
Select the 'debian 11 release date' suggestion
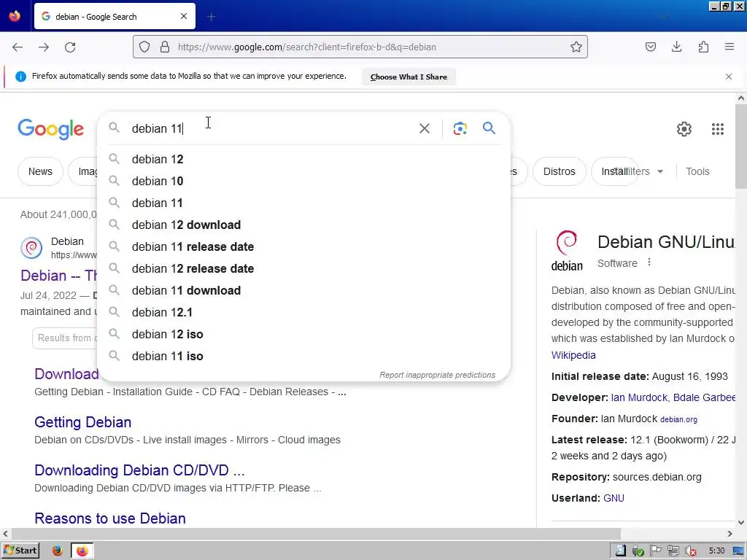coord(303,246)
